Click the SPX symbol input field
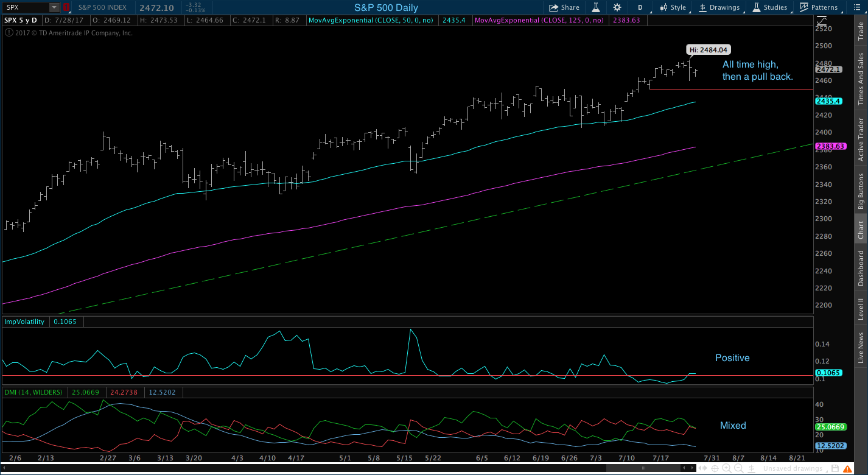 click(26, 7)
